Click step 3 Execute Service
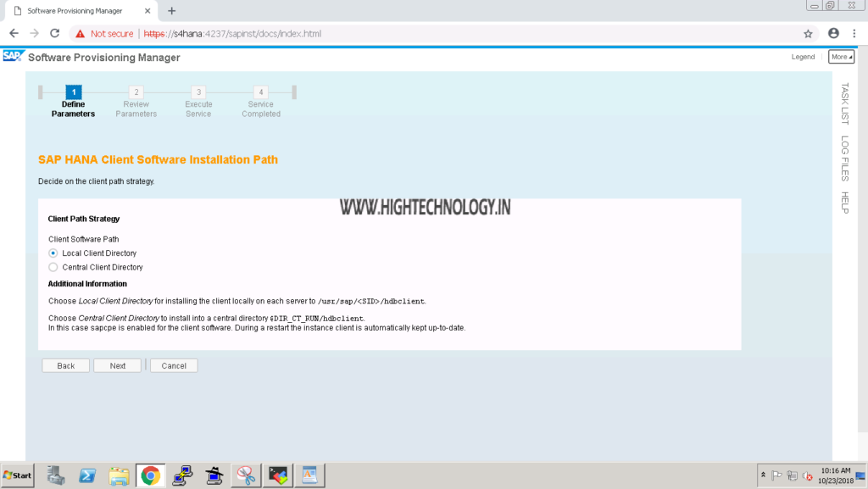868x489 pixels. point(198,102)
